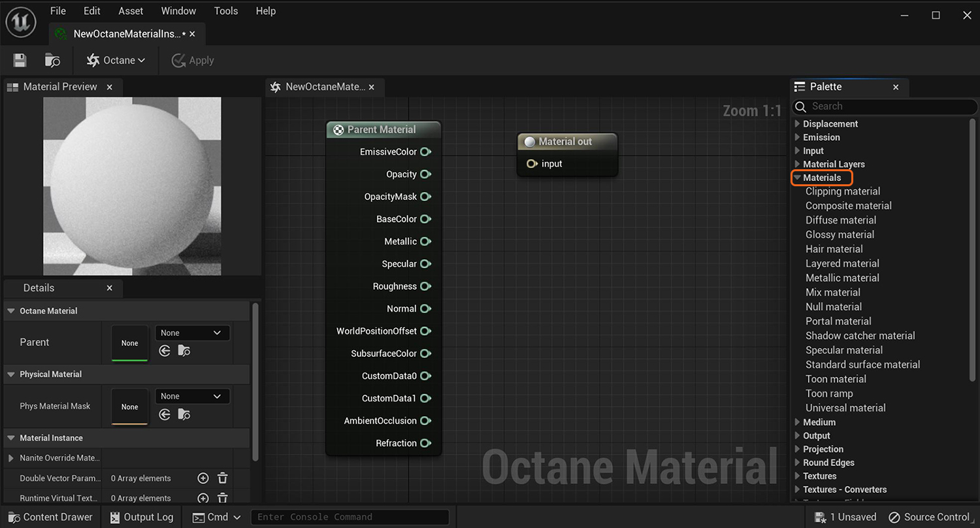Click the material preview sphere viewport

[x=132, y=186]
